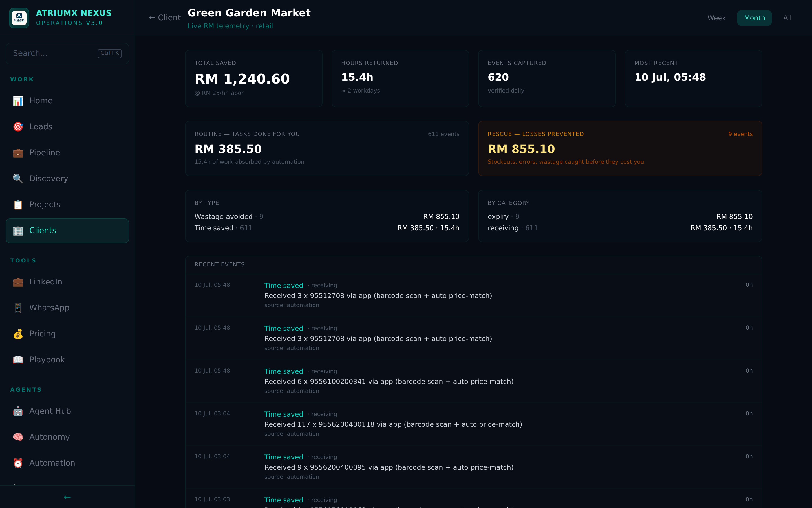Click the event 'Received 117 x 9556200400118'
This screenshot has width=812, height=508.
click(x=393, y=425)
